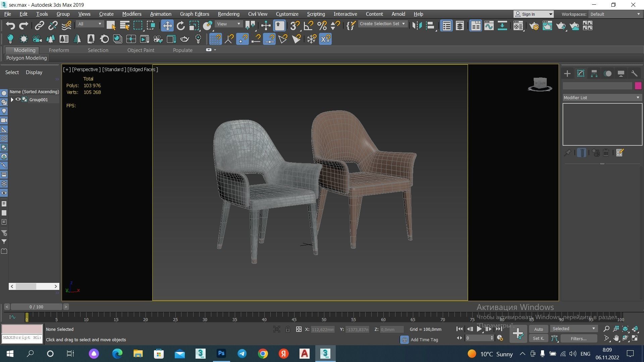Toggle Selection Lock padlock icon
644x362 pixels.
click(x=288, y=329)
